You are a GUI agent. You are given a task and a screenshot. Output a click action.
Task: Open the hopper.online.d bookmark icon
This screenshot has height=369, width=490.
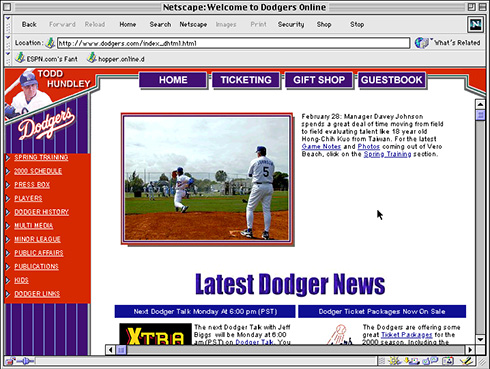click(x=92, y=58)
